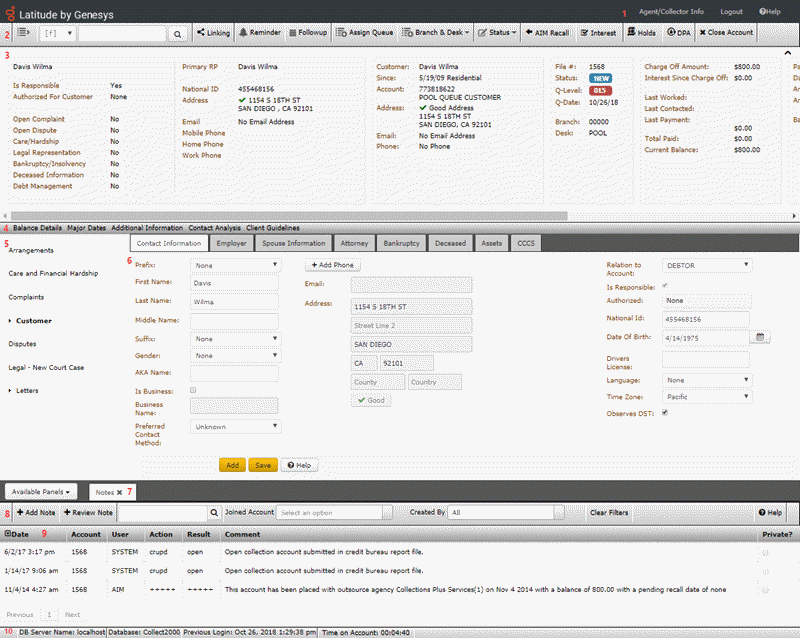
Task: Switch to the Bankruptcy tab
Action: coord(400,243)
